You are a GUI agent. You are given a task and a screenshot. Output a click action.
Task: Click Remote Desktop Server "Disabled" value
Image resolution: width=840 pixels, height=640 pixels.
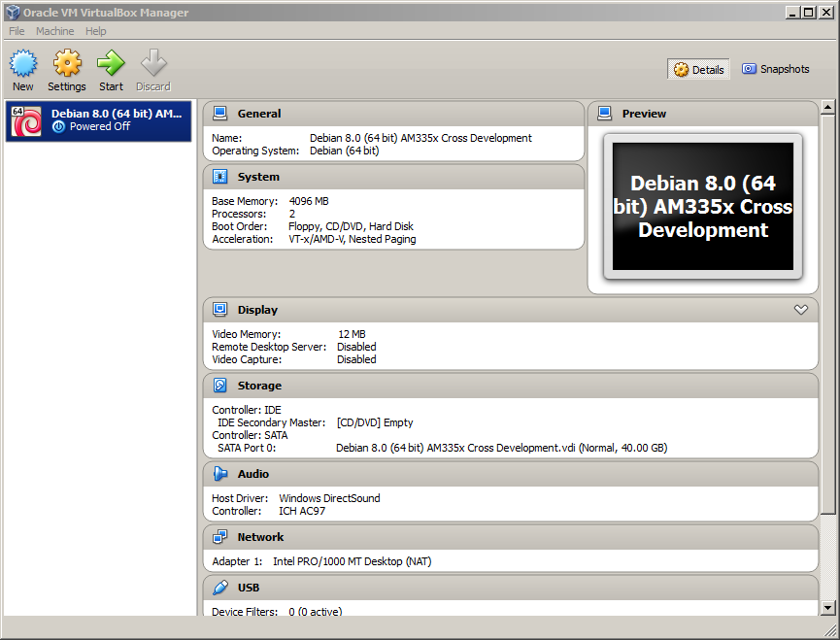click(x=356, y=347)
